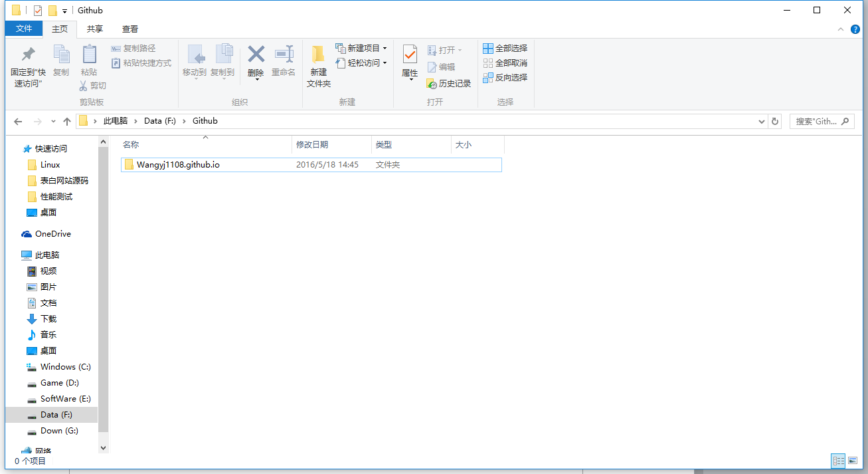The width and height of the screenshot is (868, 474).
Task: Open the File (文件) tab
Action: [24, 29]
